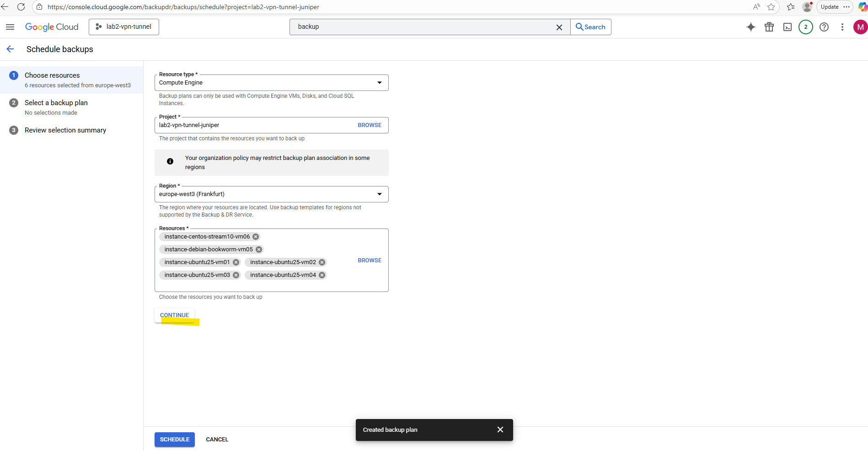Activate Cloud Shell terminal icon

pos(788,27)
